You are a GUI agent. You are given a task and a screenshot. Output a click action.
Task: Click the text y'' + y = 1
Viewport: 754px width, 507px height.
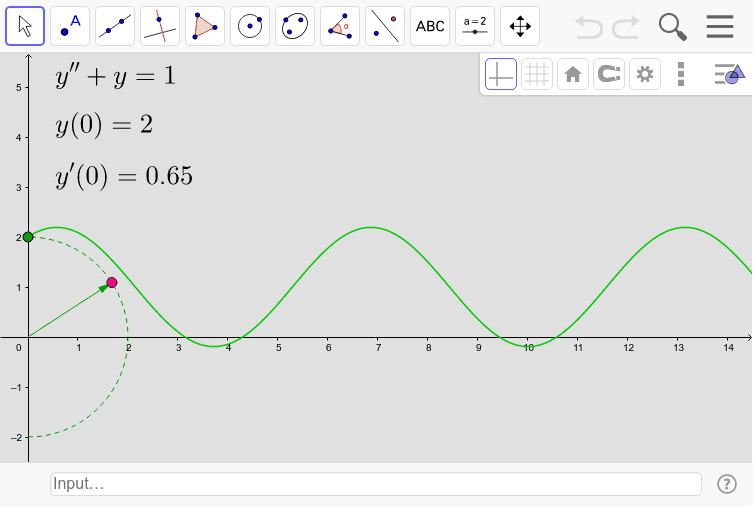coord(115,76)
